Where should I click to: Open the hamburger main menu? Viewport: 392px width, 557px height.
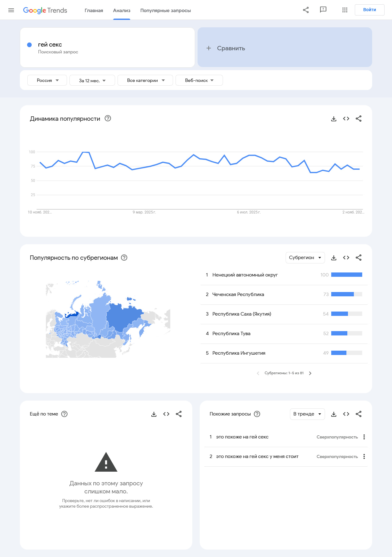(x=11, y=10)
